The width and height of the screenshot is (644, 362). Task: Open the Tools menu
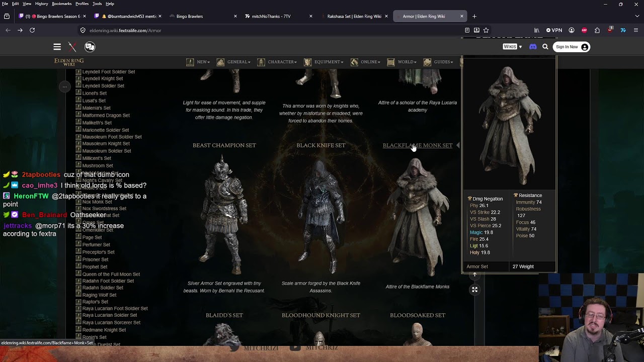97,4
